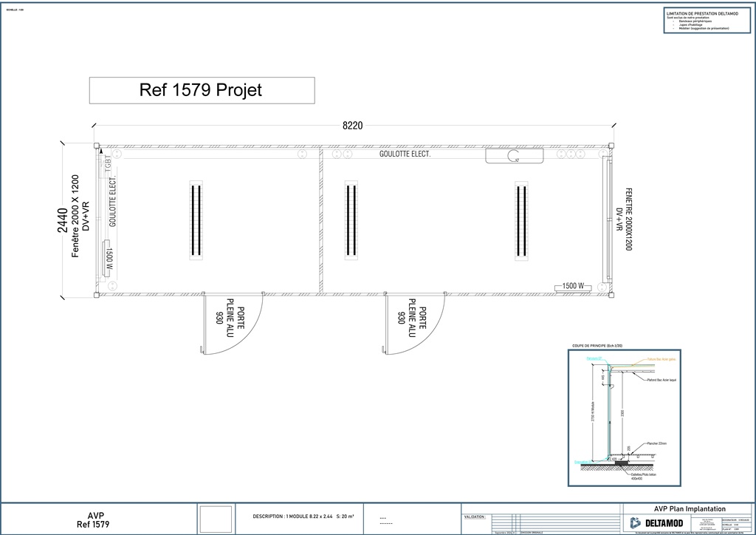756x535 pixels.
Task: Click the AVP Plan Implantation title
Action: click(690, 509)
